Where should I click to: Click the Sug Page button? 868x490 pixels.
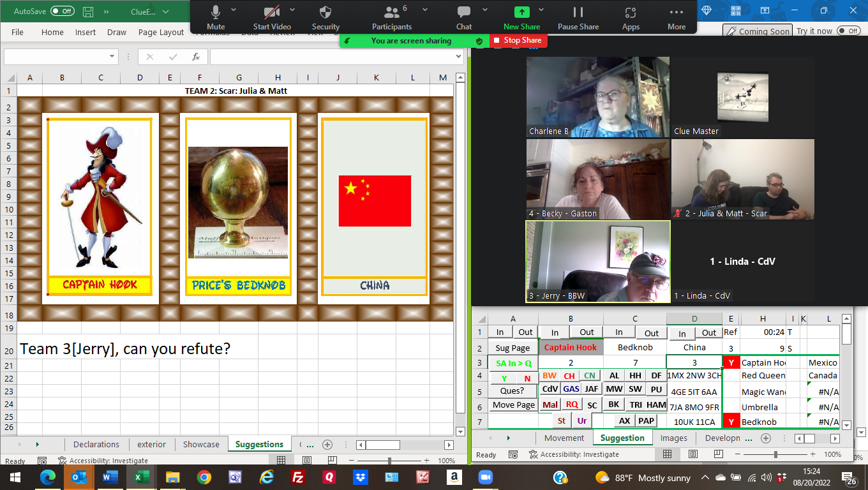[513, 348]
